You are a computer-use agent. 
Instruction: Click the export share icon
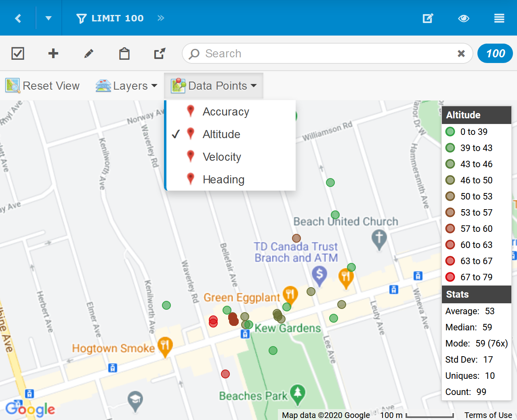click(x=160, y=53)
